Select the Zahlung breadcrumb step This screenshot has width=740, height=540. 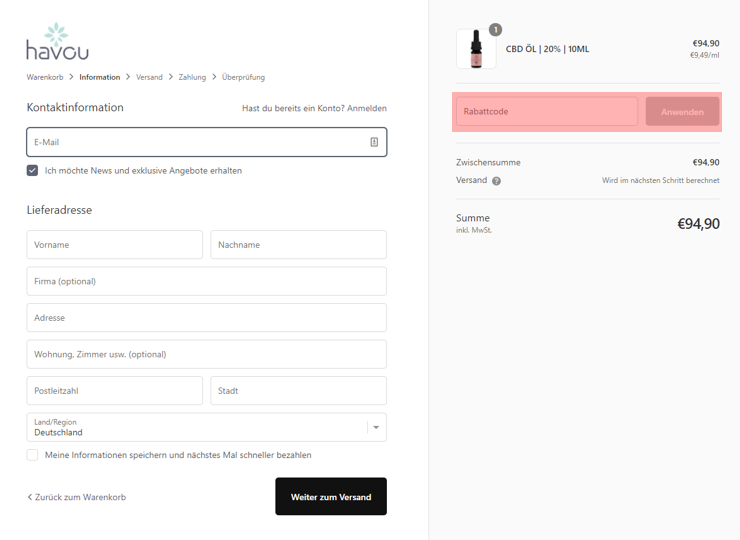click(x=192, y=77)
